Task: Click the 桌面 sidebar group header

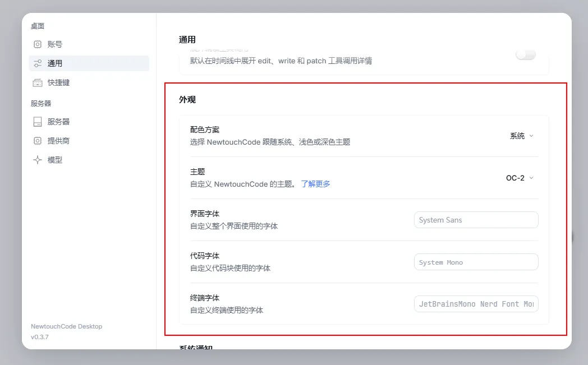Action: click(x=38, y=26)
